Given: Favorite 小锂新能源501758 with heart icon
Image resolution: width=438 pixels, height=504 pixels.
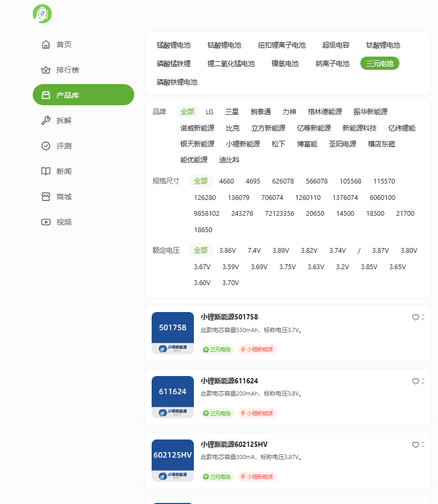Looking at the screenshot, I should coord(415,317).
